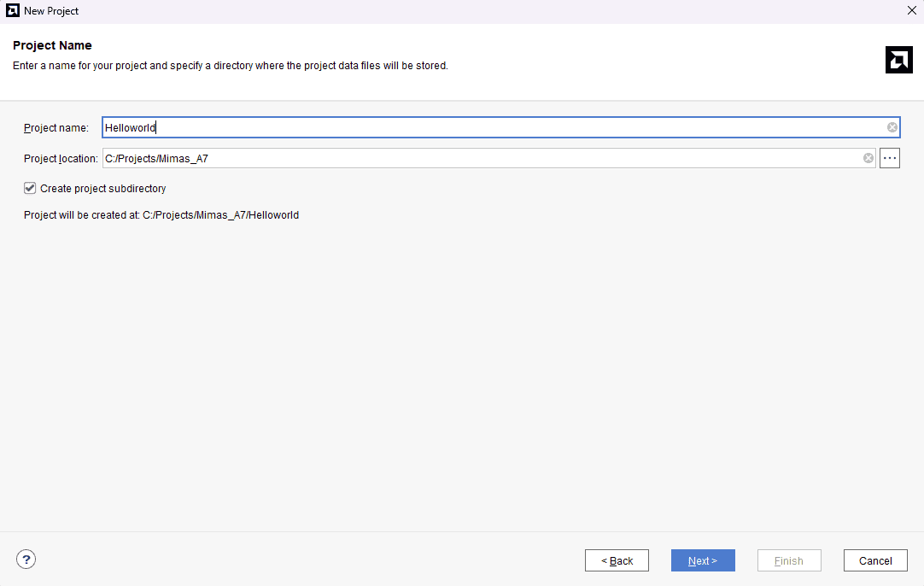The image size is (924, 586).
Task: Open help with the question mark icon
Action: pyautogui.click(x=26, y=560)
